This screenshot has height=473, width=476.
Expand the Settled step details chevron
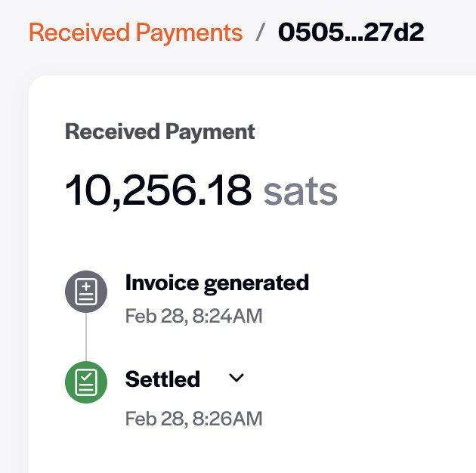236,378
